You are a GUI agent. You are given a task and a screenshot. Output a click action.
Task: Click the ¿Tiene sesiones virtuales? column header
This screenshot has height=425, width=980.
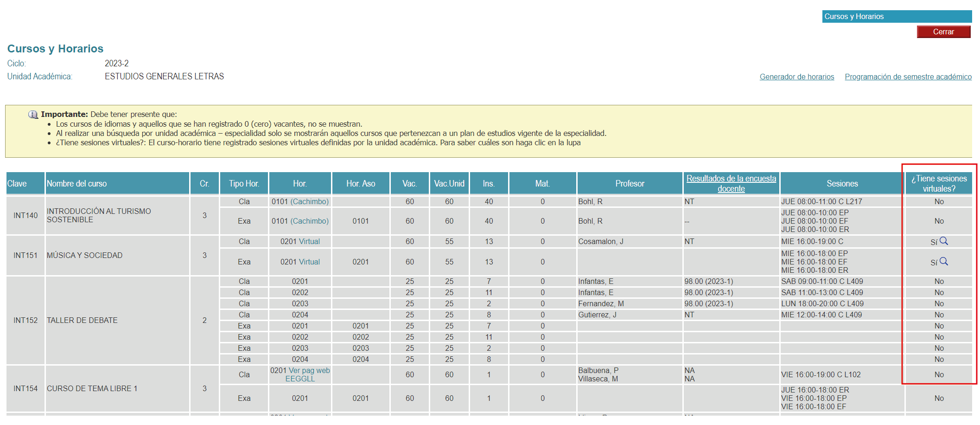click(938, 183)
